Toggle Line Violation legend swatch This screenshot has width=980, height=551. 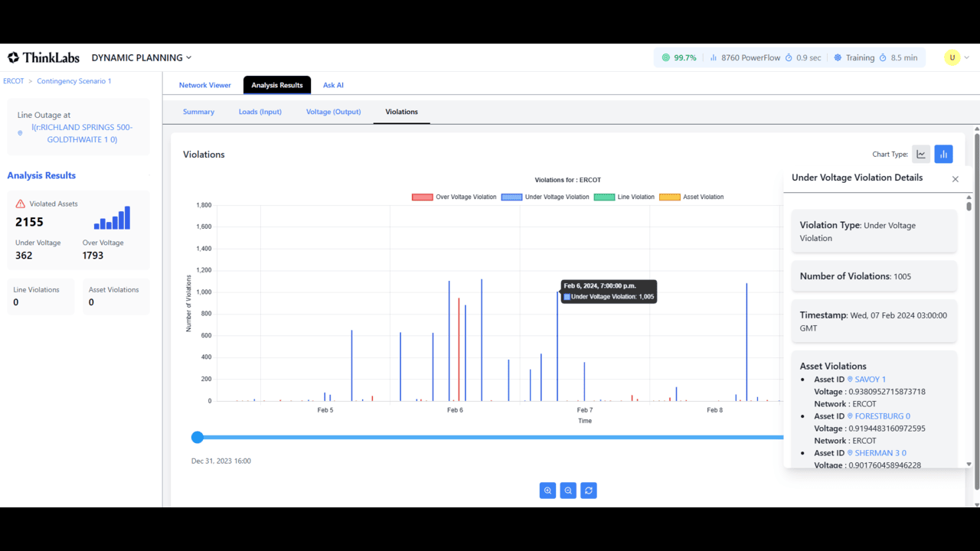tap(604, 197)
